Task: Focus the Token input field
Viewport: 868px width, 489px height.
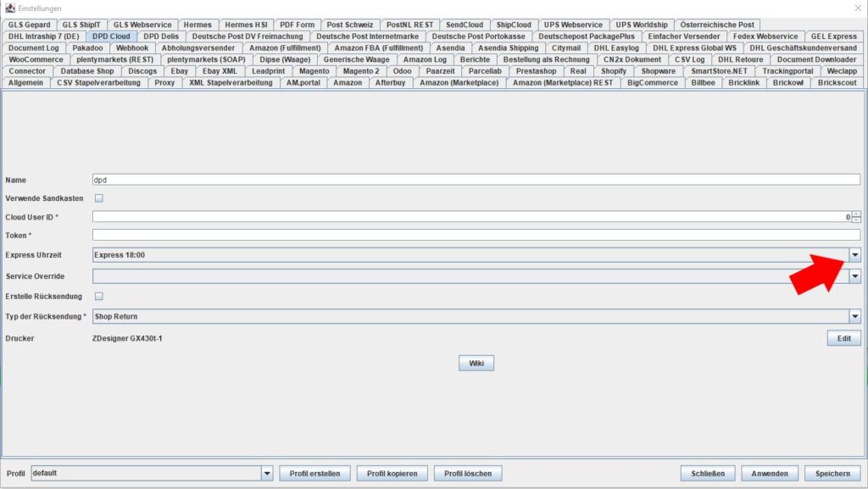Action: pyautogui.click(x=476, y=235)
